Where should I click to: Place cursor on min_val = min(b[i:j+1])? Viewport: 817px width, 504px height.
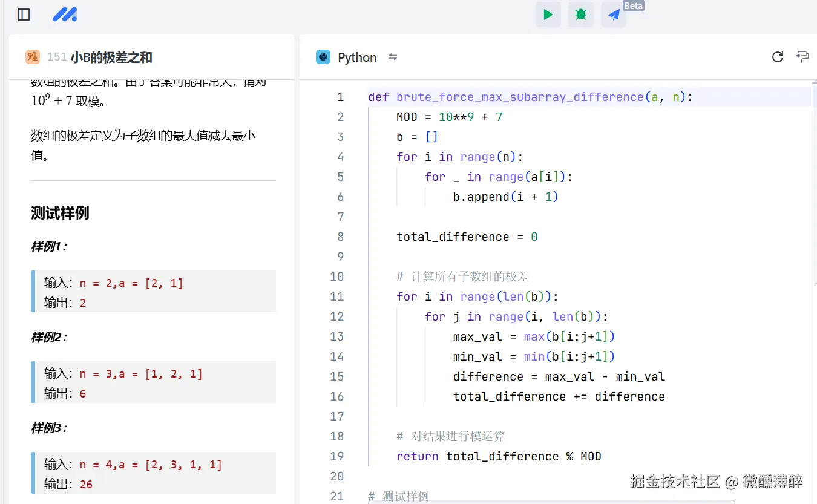coord(534,356)
